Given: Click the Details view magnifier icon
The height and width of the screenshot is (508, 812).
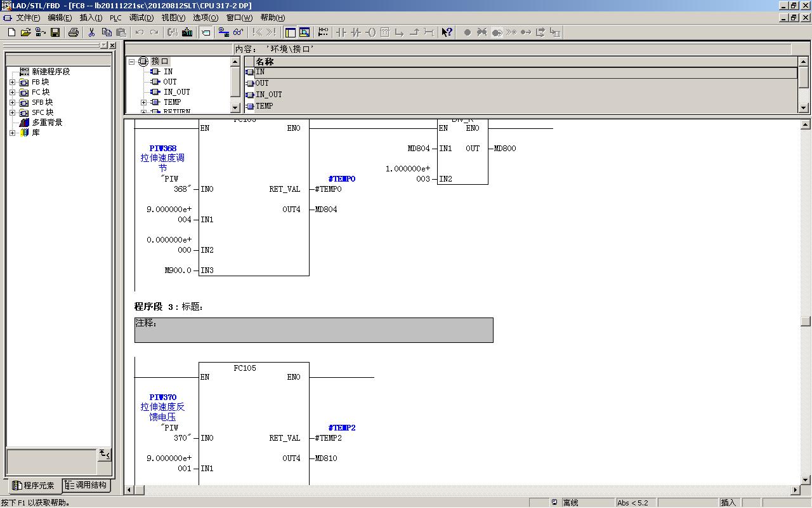Looking at the screenshot, I should [304, 32].
